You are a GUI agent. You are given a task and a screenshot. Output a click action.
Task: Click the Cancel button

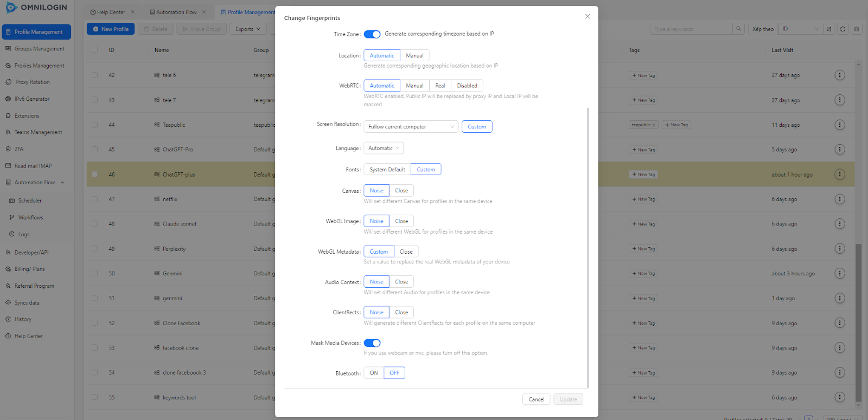tap(537, 399)
